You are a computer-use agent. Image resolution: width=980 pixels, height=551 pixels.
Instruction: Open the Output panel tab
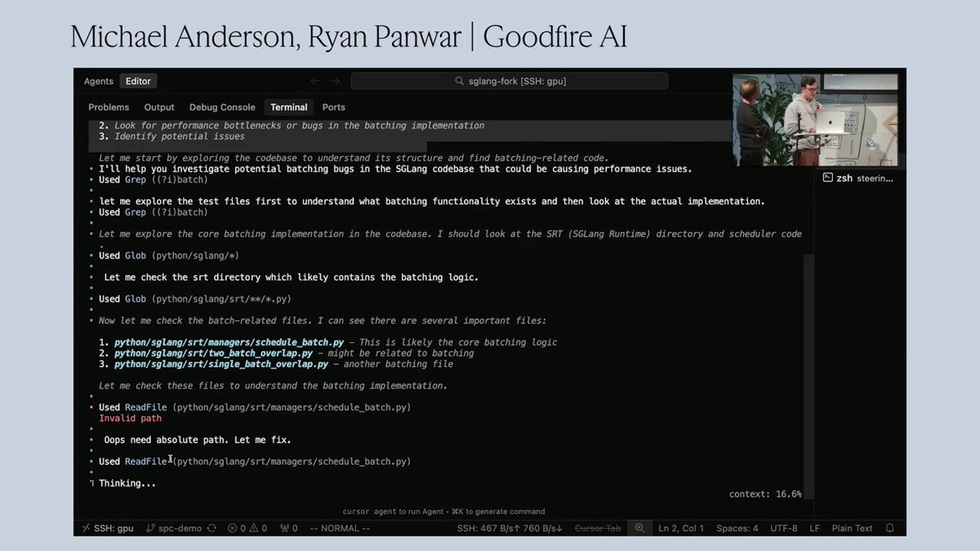[159, 107]
